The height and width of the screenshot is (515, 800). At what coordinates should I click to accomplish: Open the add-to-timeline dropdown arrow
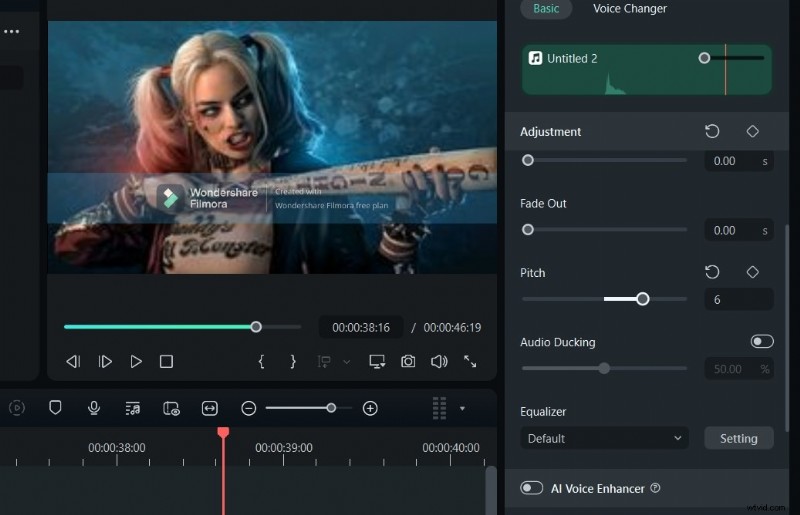347,362
